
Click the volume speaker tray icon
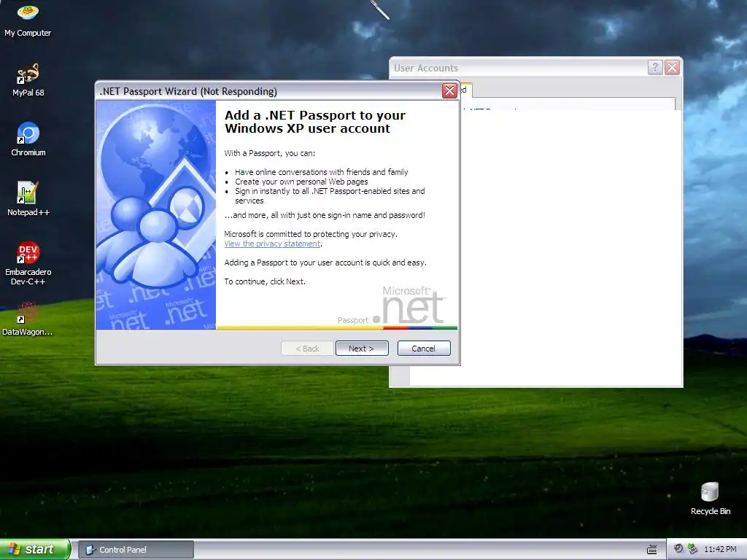click(x=678, y=549)
